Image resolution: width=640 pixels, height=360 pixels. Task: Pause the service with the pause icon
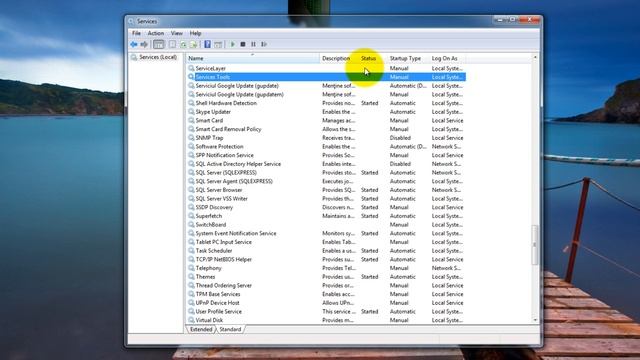coord(253,44)
